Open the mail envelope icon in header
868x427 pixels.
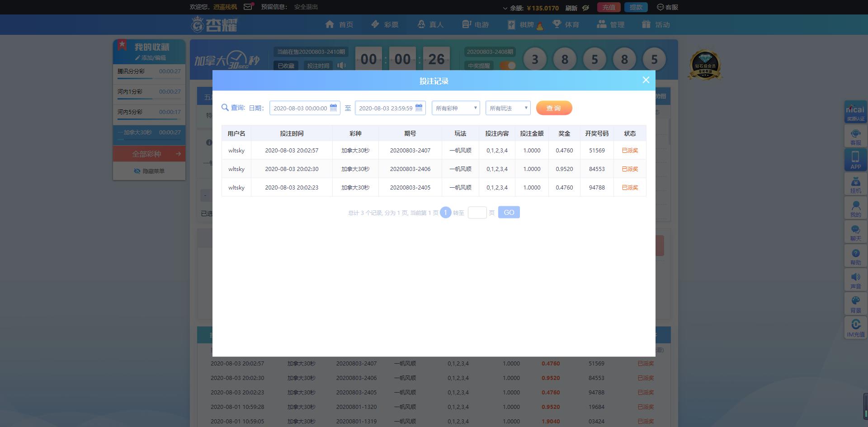tap(248, 7)
